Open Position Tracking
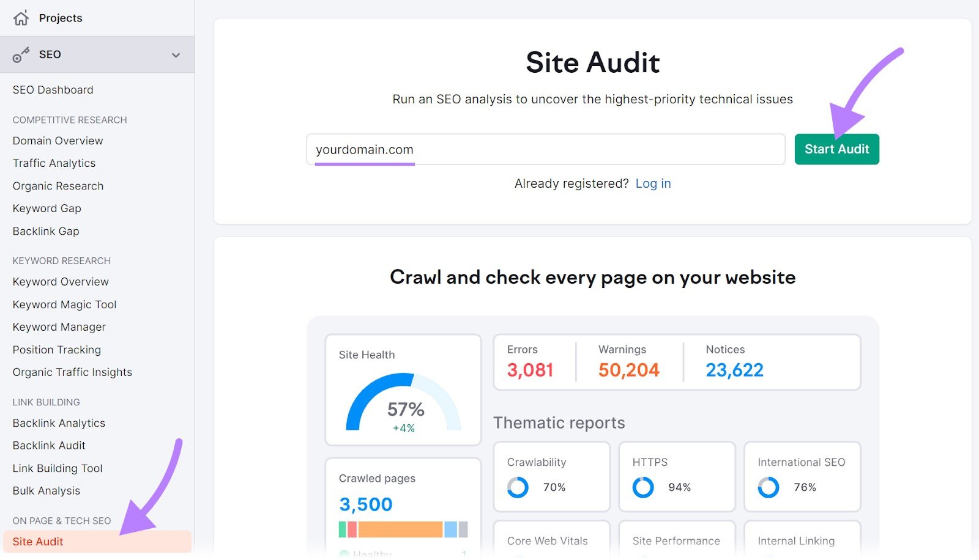This screenshot has width=979, height=560. click(x=56, y=350)
